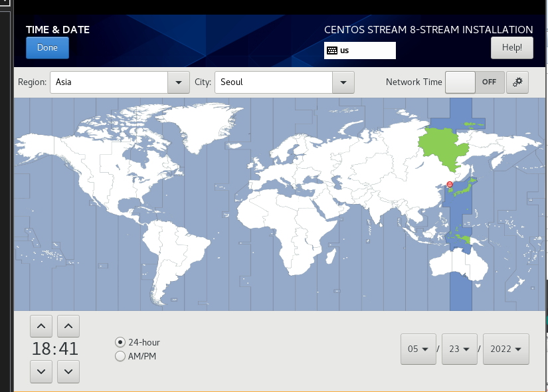Expand the City dropdown arrow
The image size is (548, 392).
point(343,82)
